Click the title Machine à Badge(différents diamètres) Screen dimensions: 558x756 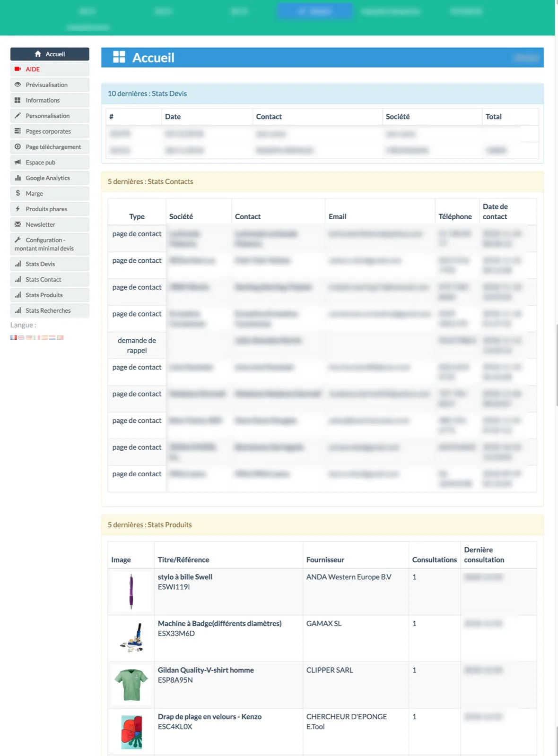[219, 623]
